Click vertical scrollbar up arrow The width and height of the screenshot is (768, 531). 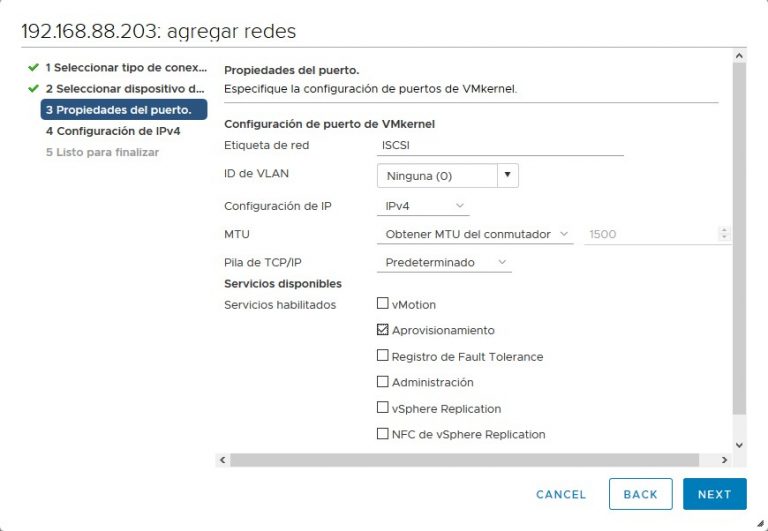pos(739,55)
